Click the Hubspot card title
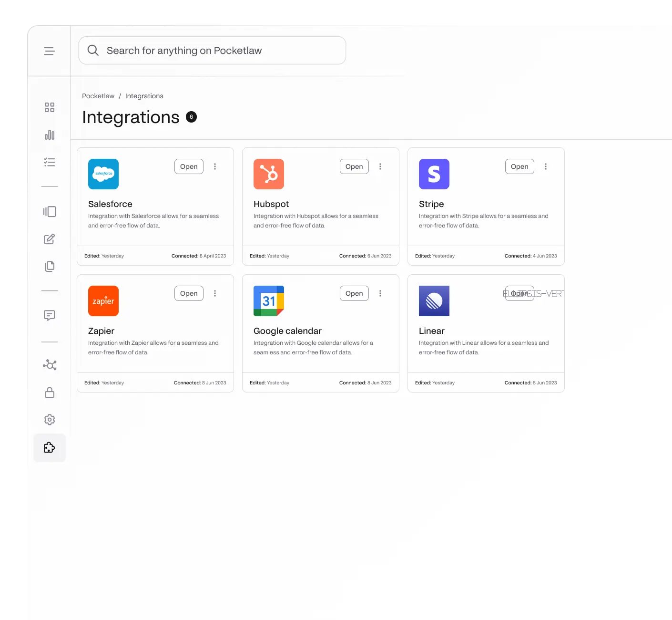 point(271,204)
